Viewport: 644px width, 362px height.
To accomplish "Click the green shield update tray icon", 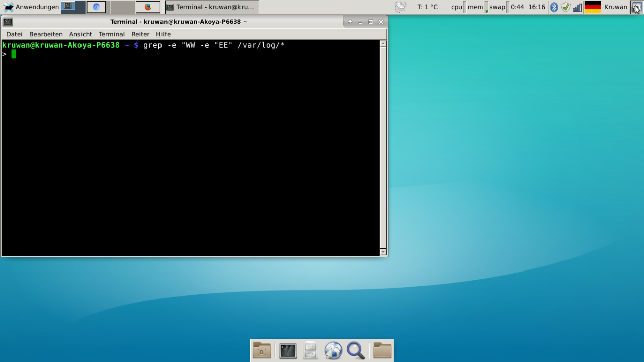I will (x=566, y=7).
